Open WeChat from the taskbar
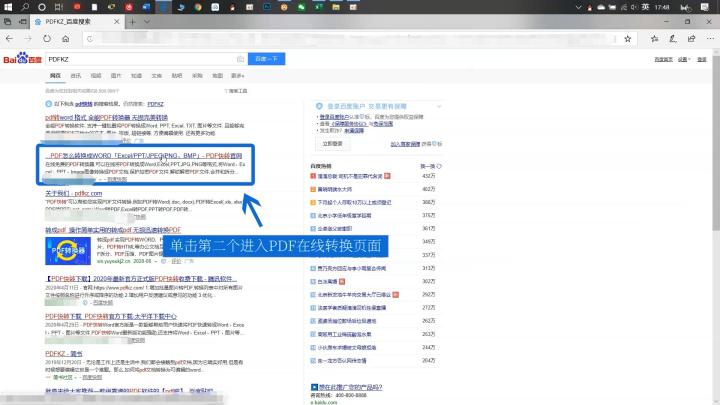Viewport: 720px width, 405px height. [301, 7]
